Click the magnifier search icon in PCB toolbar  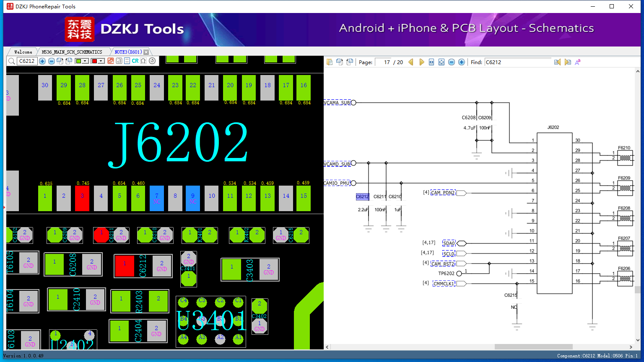click(12, 61)
